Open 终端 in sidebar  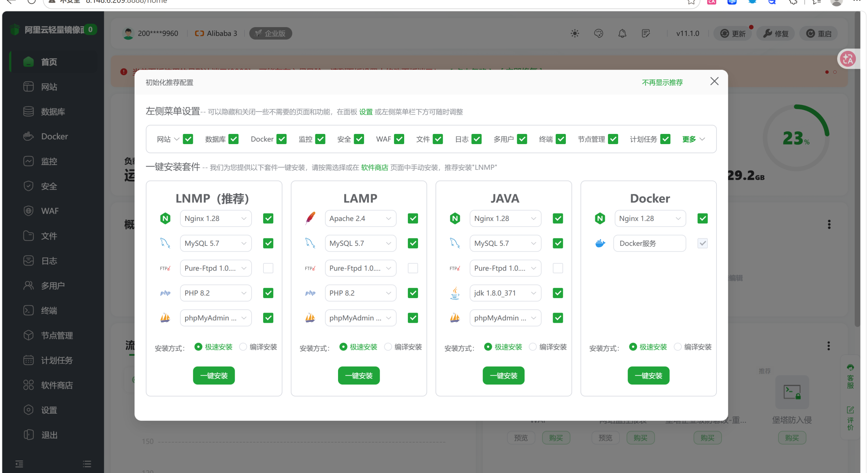pyautogui.click(x=54, y=311)
